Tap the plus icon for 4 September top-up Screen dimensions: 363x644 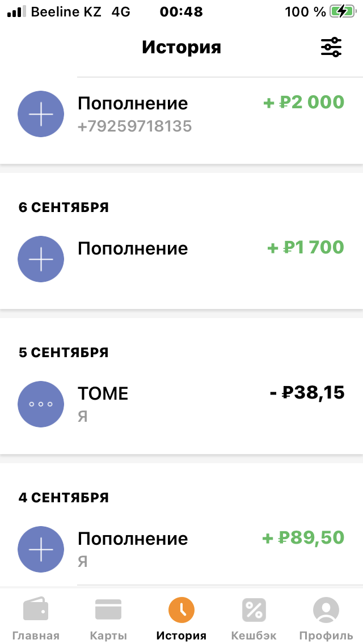click(41, 549)
